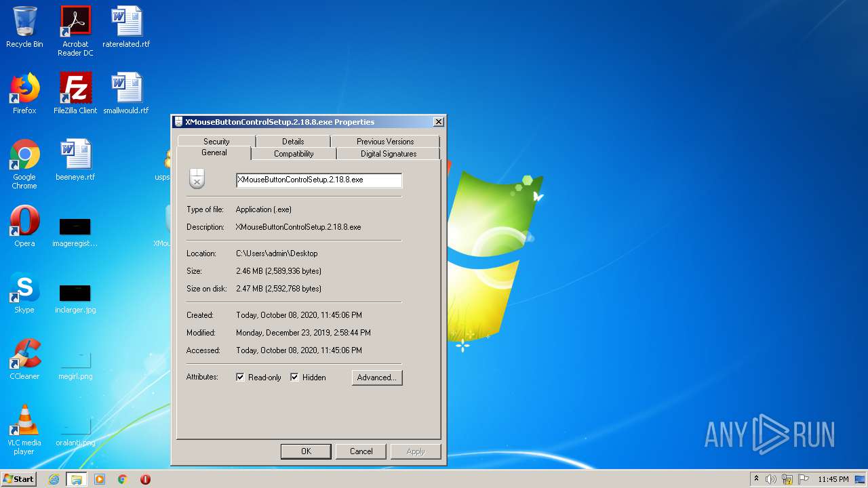Click the Type of file Application (.exe)
The width and height of the screenshot is (868, 488).
[264, 209]
